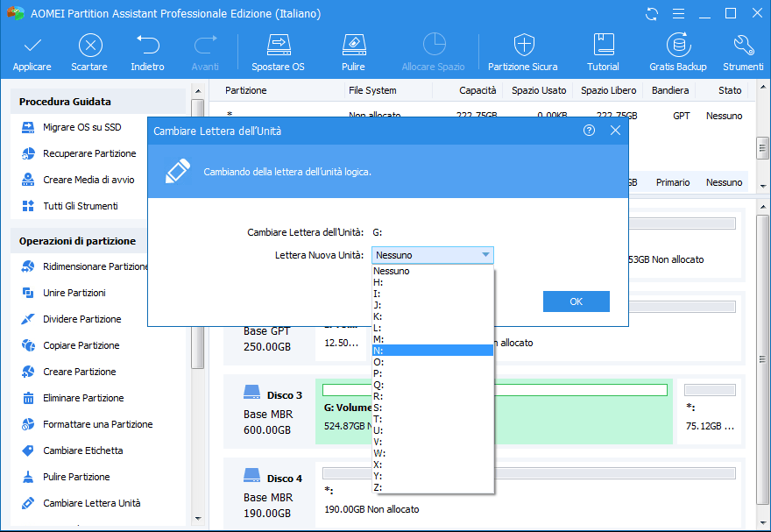Open the Strumenti wrench menu
Viewport: 771px width, 532px height.
pyautogui.click(x=743, y=46)
